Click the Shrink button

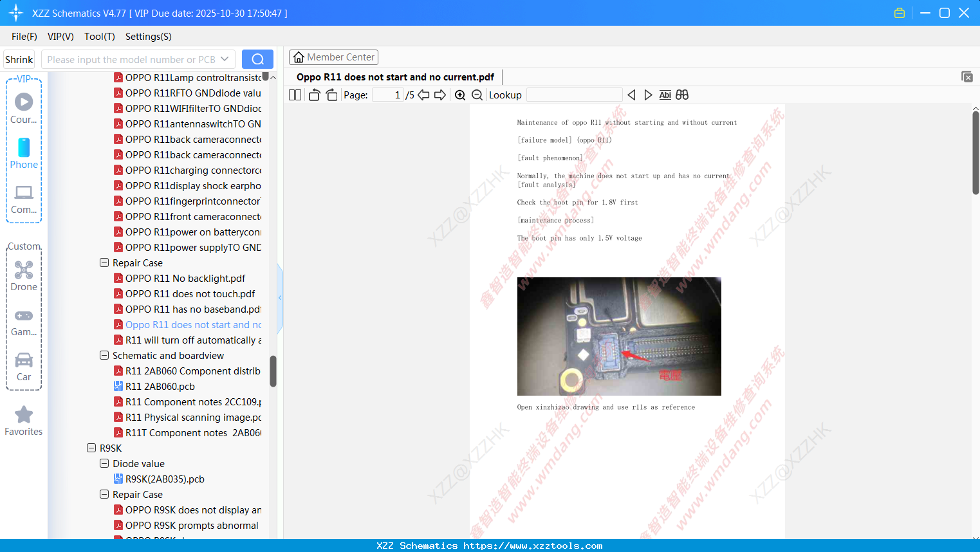pyautogui.click(x=19, y=59)
